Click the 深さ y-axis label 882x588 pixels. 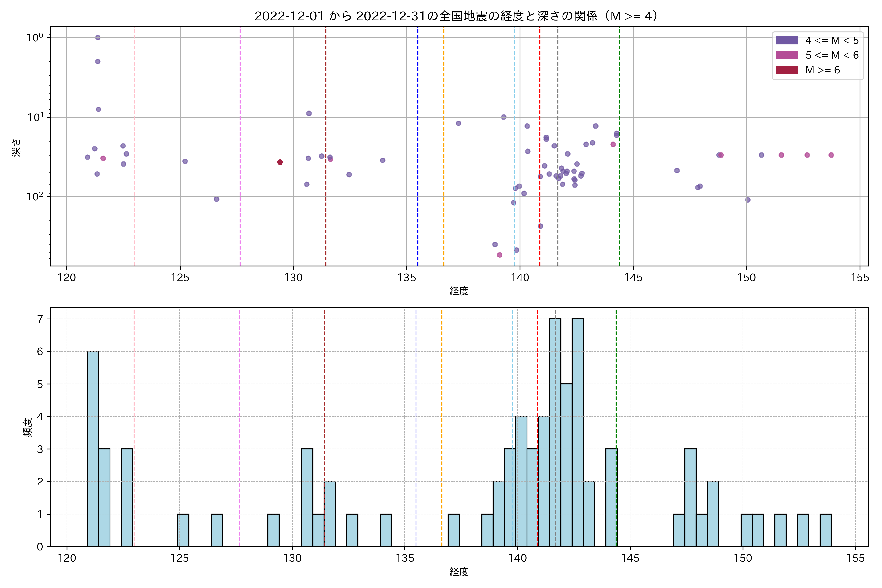(x=16, y=147)
